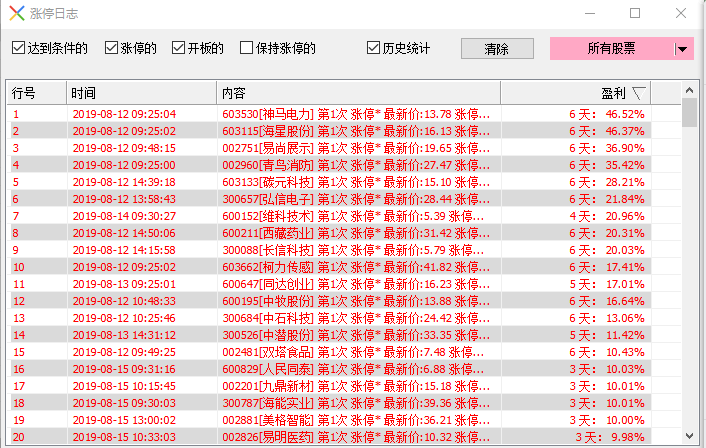Enable the 保持涨停的 checkbox
The width and height of the screenshot is (706, 448).
pos(247,48)
